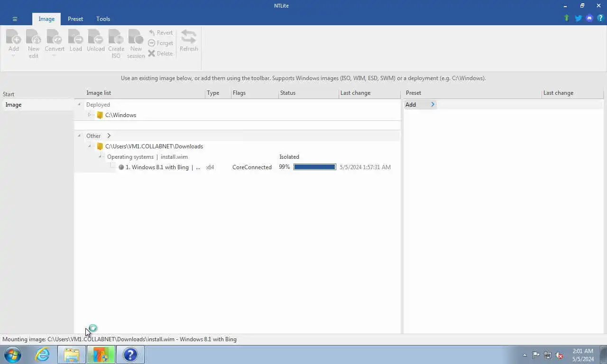Collapse the Operating systems node

coord(100,157)
